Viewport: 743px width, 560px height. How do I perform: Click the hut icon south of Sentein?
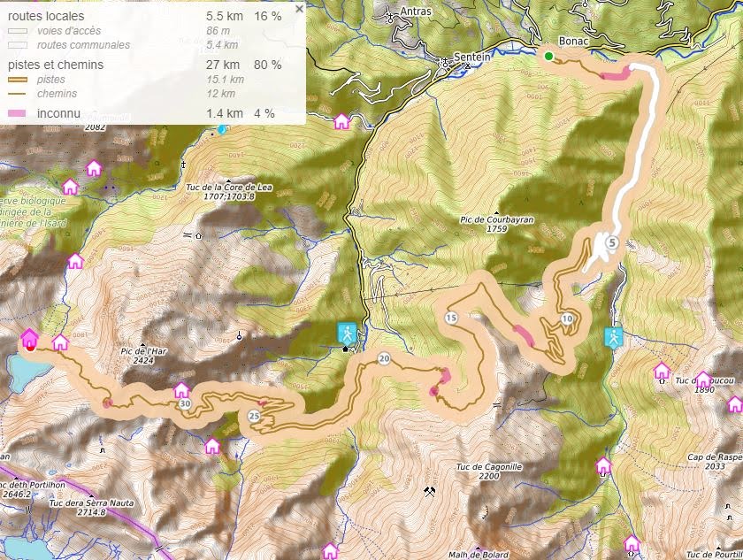[x=341, y=122]
